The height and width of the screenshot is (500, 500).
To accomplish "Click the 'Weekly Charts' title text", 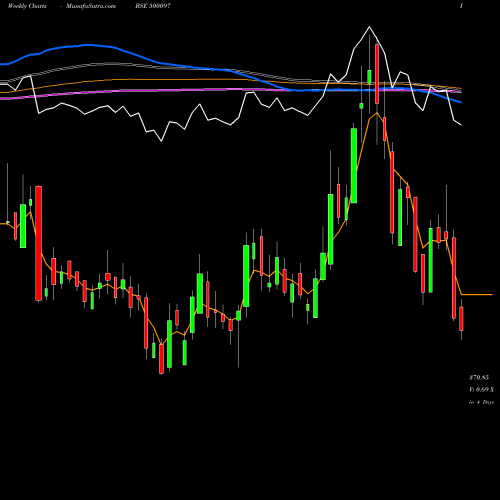I will tap(27, 6).
